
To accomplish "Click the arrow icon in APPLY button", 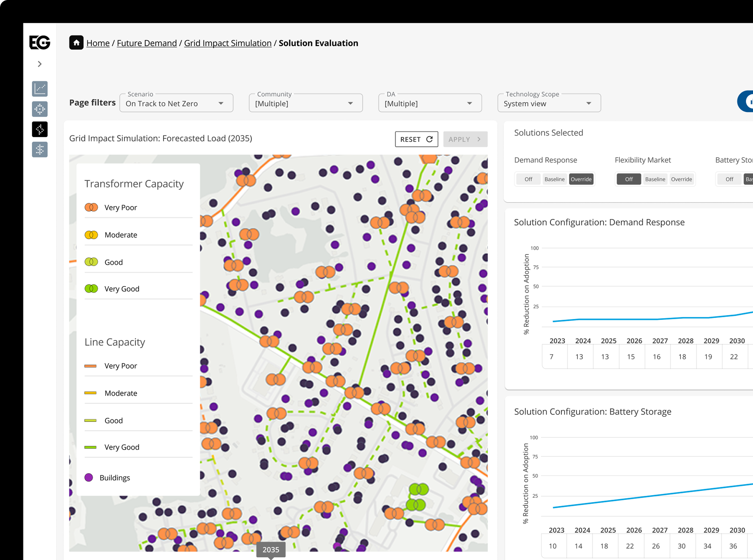I will pos(479,139).
